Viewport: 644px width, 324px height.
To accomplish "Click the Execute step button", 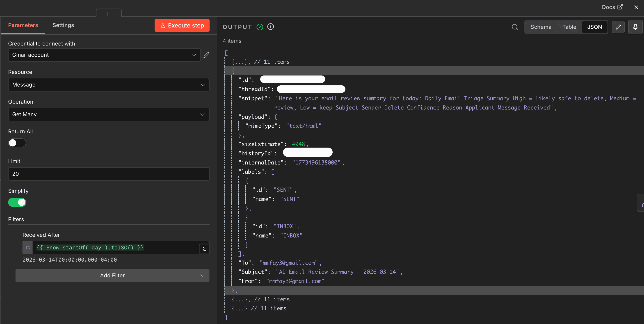I will tap(182, 25).
